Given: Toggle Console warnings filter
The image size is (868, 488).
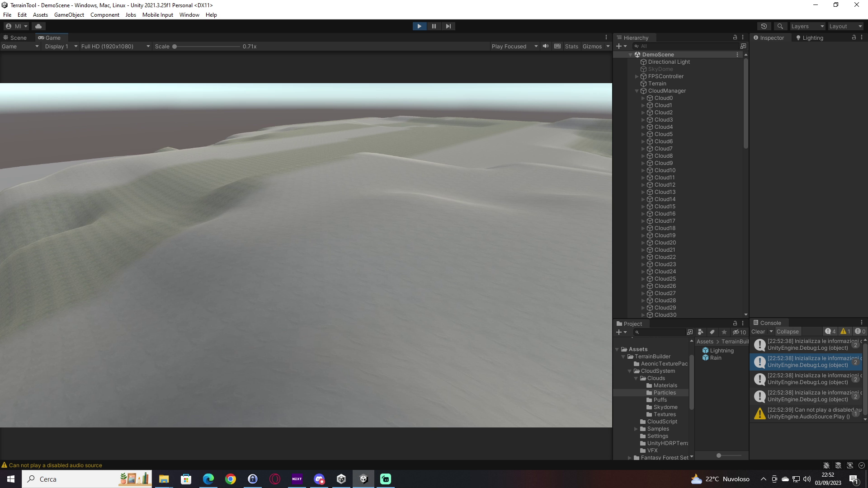Looking at the screenshot, I should (845, 332).
